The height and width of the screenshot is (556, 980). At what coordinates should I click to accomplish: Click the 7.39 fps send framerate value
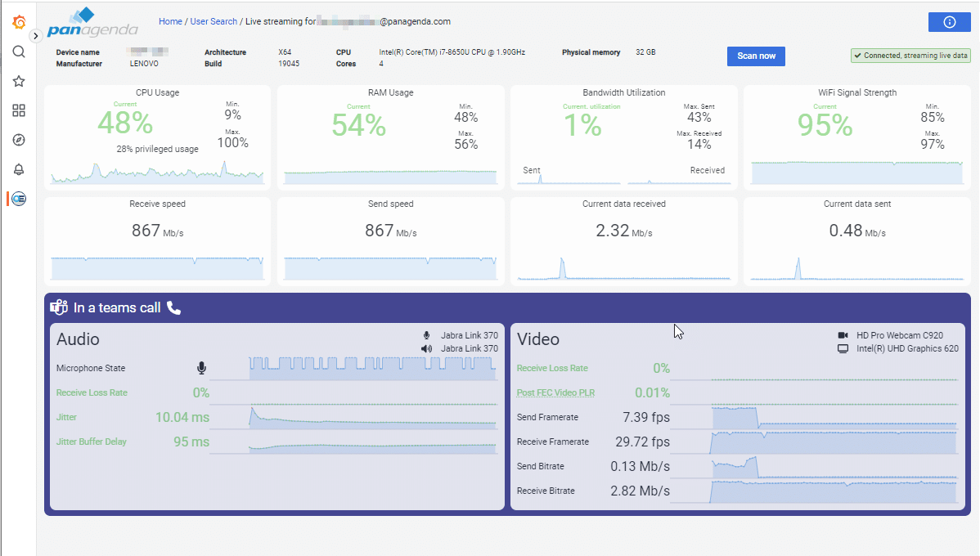point(646,417)
